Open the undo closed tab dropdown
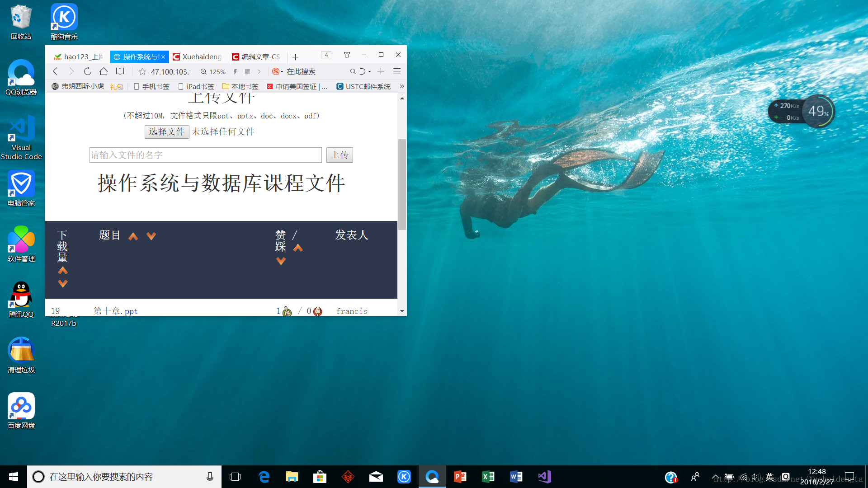This screenshot has height=488, width=868. click(x=365, y=71)
